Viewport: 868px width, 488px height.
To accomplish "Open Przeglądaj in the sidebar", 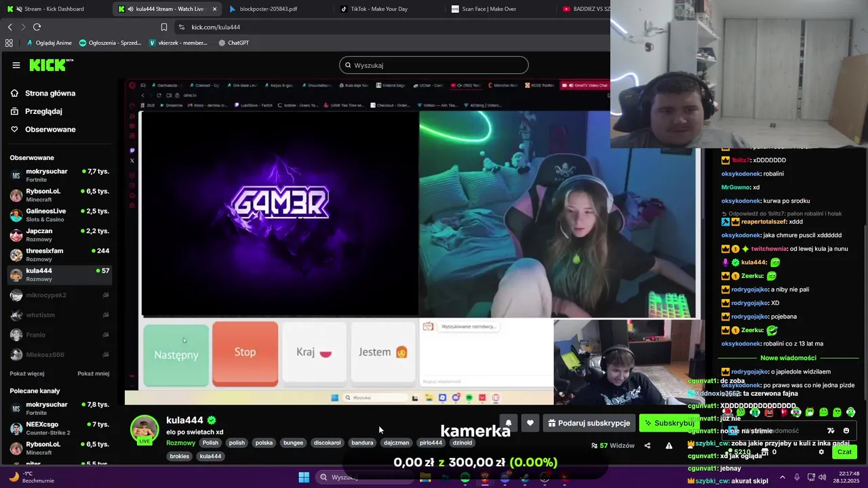I will click(36, 111).
